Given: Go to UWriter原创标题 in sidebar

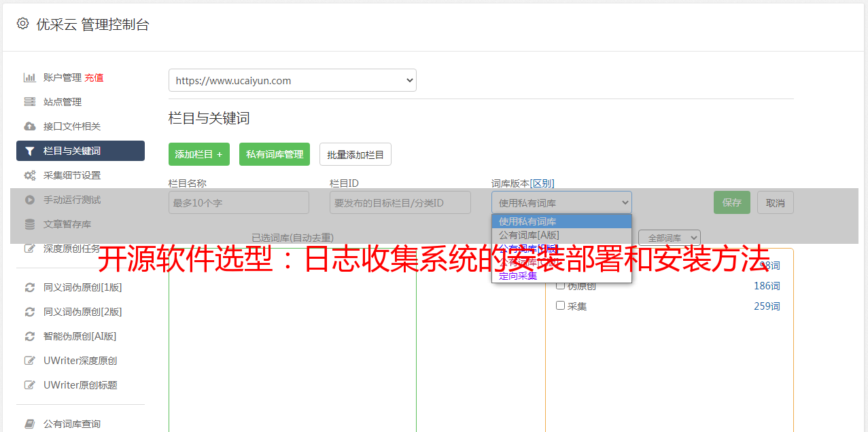Looking at the screenshot, I should pyautogui.click(x=80, y=385).
